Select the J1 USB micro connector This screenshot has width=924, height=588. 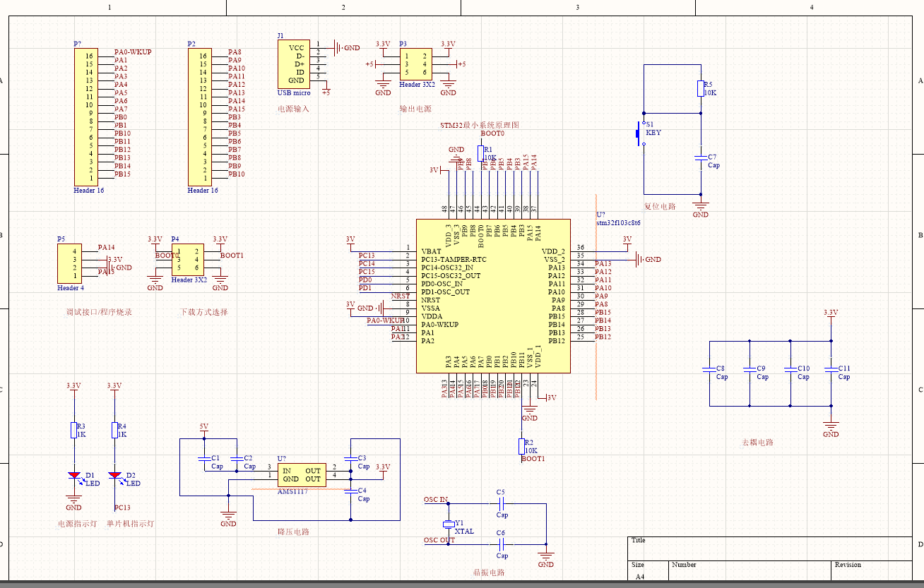pos(295,64)
